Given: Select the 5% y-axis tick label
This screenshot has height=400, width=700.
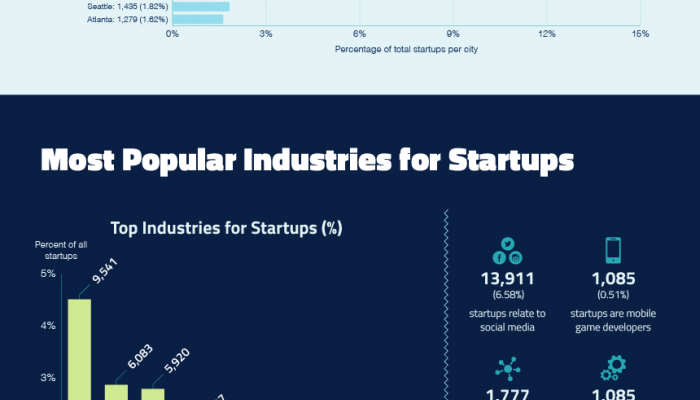Looking at the screenshot, I should click(x=48, y=273).
